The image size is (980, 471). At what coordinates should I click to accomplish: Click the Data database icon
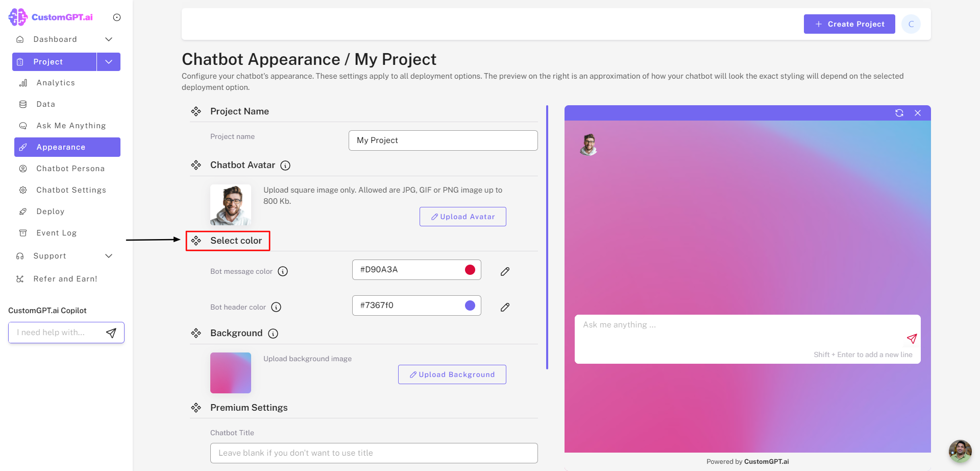coord(23,104)
